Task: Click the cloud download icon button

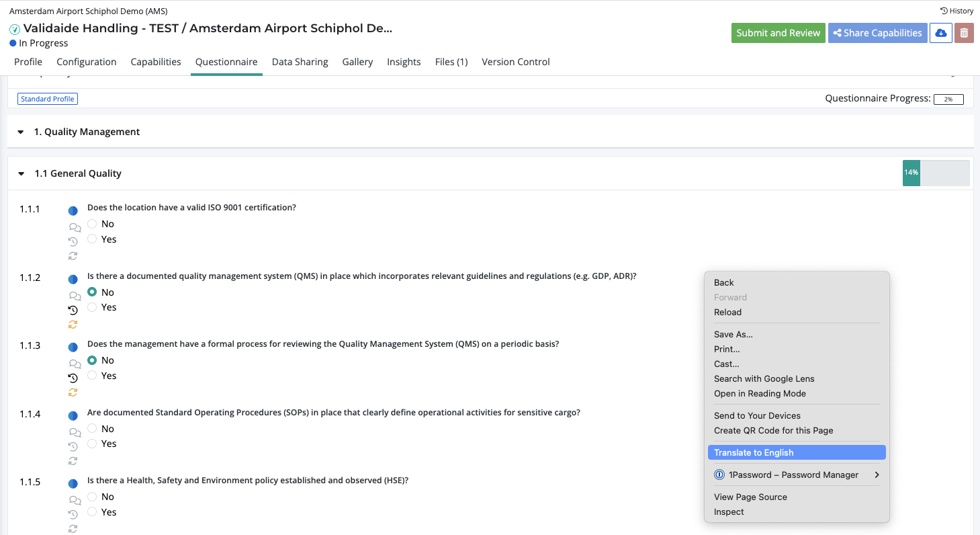Action: point(940,33)
